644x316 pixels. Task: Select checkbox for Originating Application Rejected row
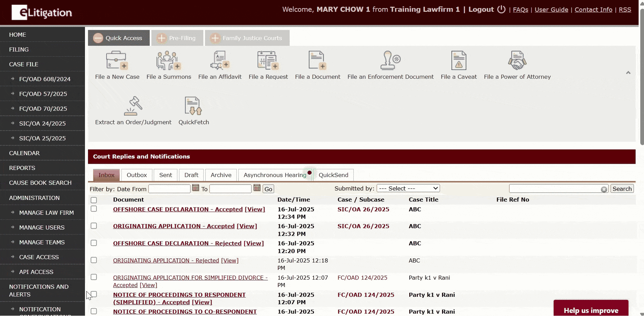[94, 260]
